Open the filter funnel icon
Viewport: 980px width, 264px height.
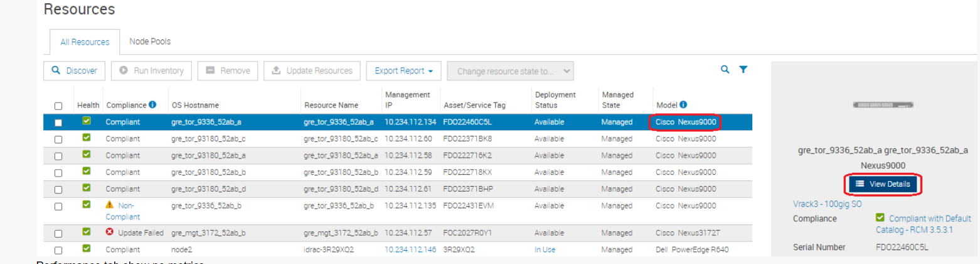(x=743, y=70)
